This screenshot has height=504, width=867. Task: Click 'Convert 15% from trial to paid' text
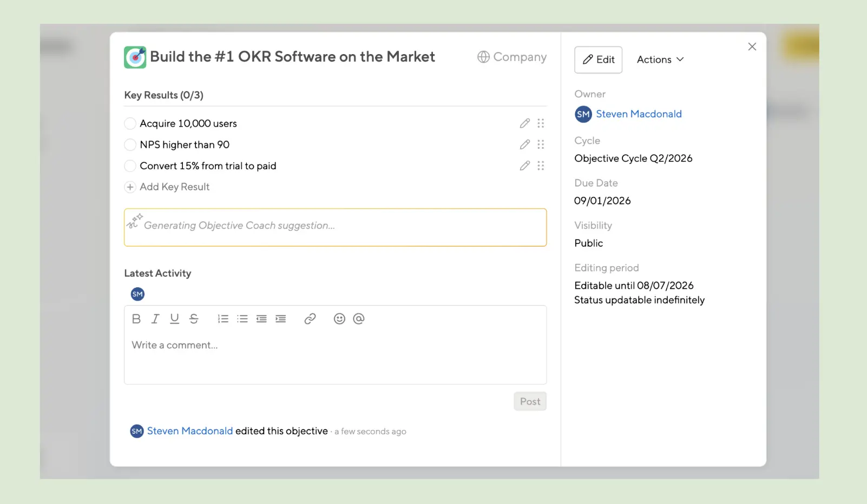pyautogui.click(x=208, y=165)
